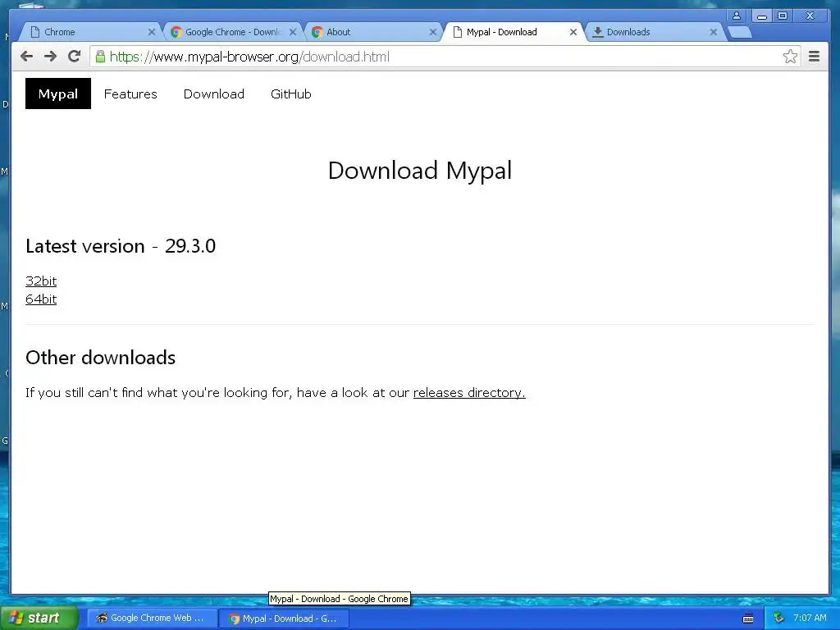Download the 32bit version
The height and width of the screenshot is (630, 840).
[41, 281]
